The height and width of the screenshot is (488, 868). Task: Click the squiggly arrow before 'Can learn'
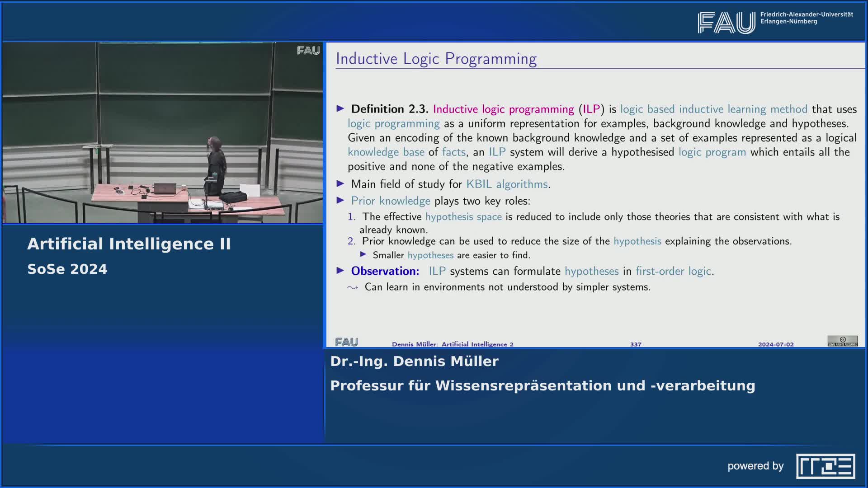pos(353,287)
